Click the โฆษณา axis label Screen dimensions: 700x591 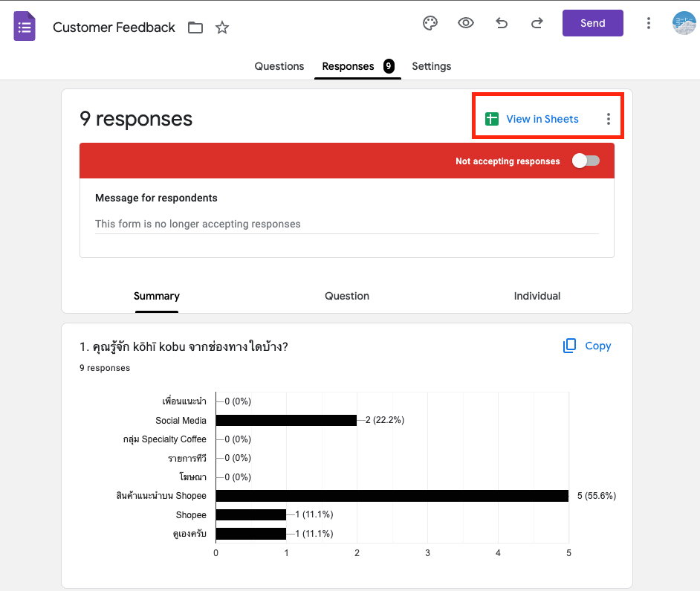193,477
